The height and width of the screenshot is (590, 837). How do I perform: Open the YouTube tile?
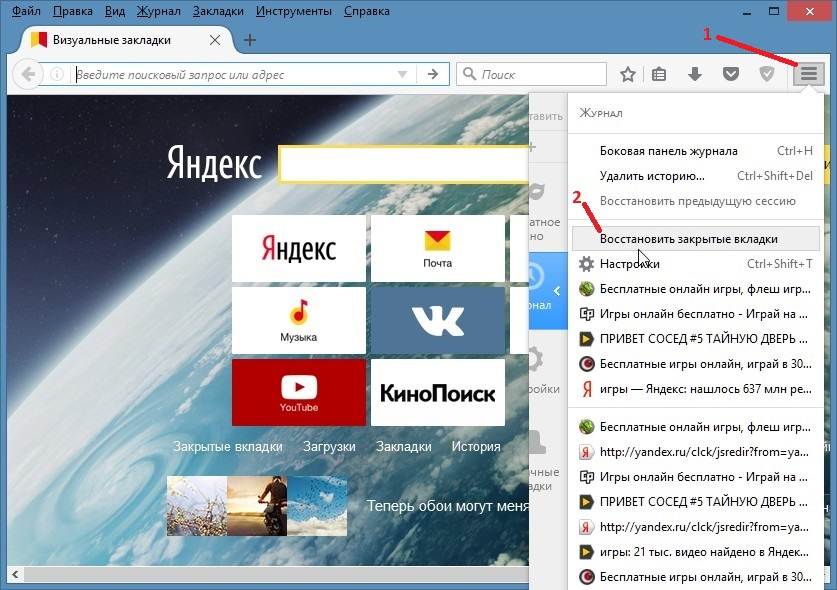point(299,392)
